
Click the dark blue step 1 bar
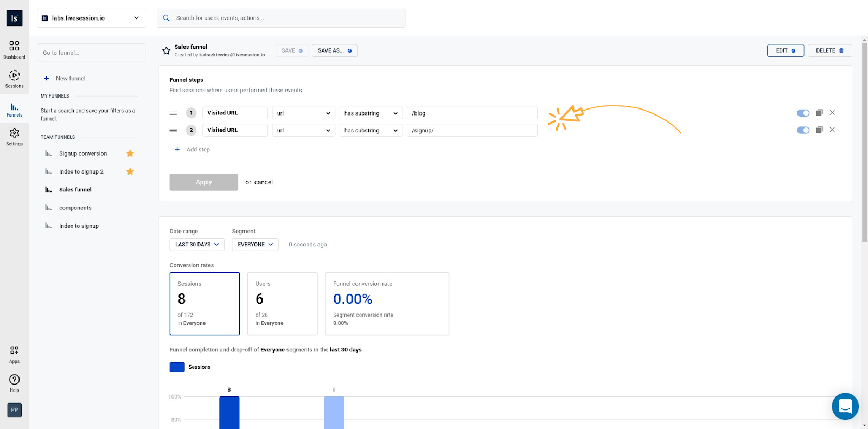(229, 413)
